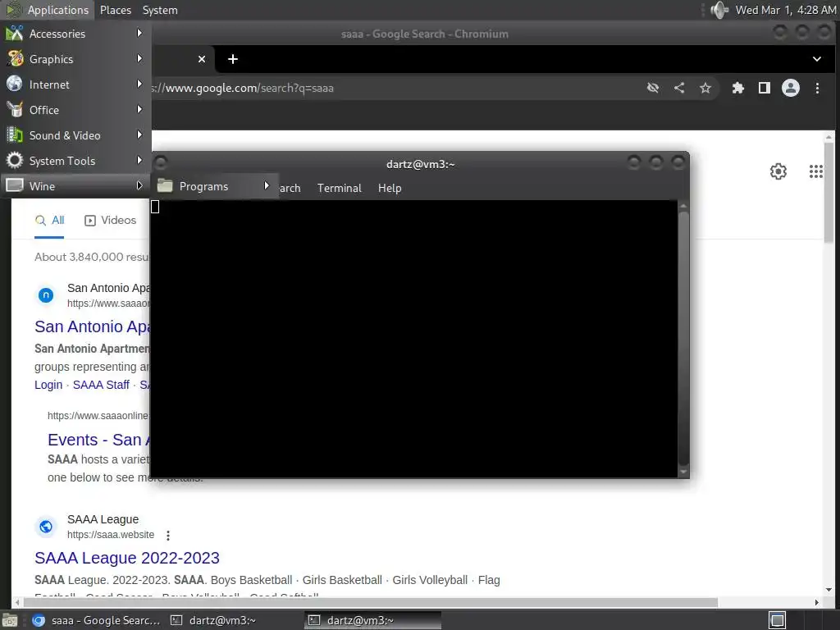Screen dimensions: 840x630
Task: Expand the Graphics submenu arrow
Action: point(139,58)
